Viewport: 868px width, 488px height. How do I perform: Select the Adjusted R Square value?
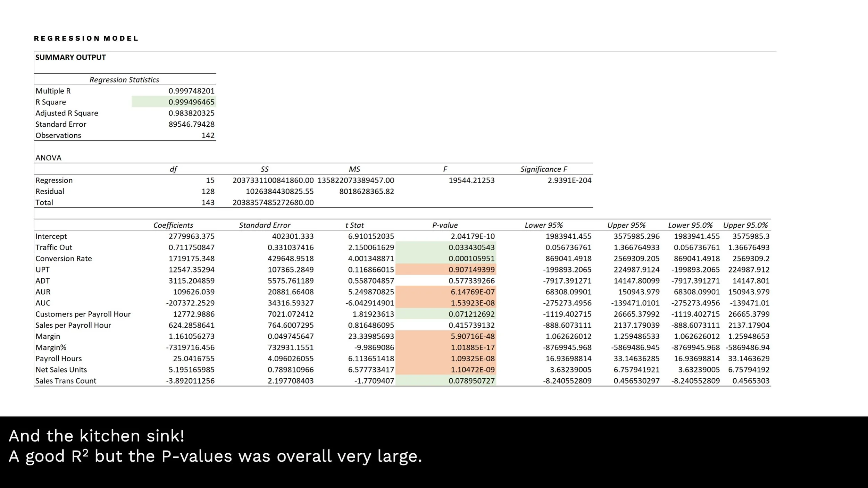point(191,113)
